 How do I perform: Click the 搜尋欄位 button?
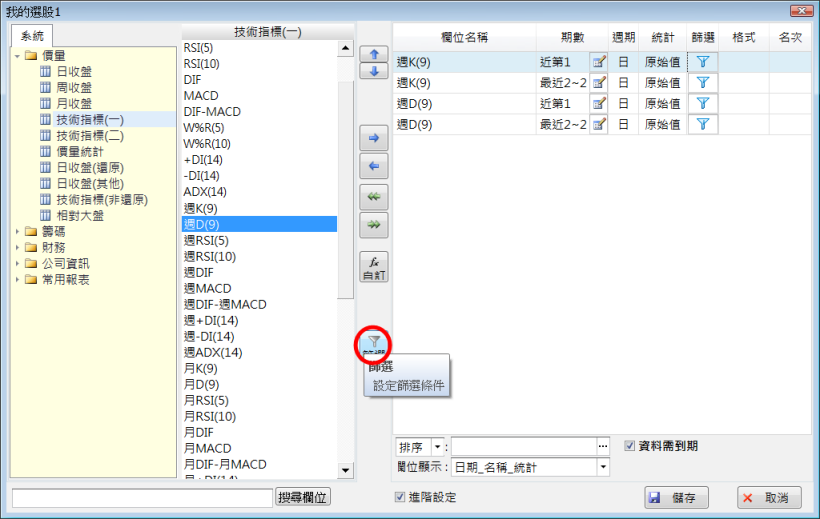click(x=303, y=497)
